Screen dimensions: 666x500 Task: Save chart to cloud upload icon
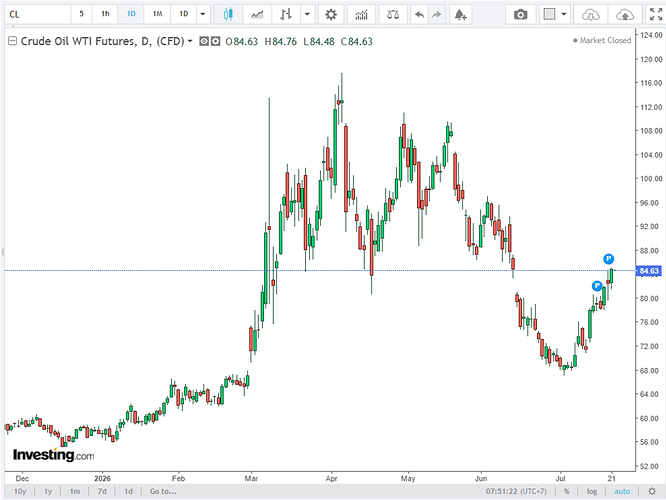625,14
